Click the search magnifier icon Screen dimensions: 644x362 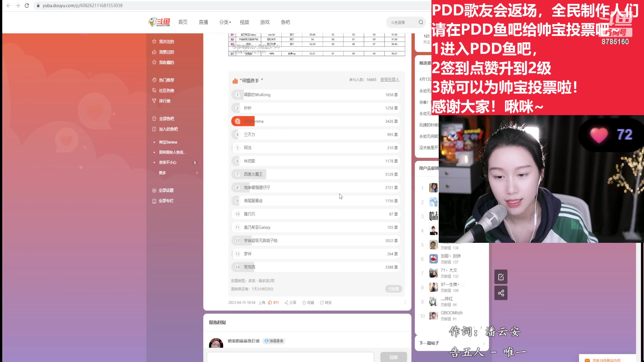(x=421, y=22)
